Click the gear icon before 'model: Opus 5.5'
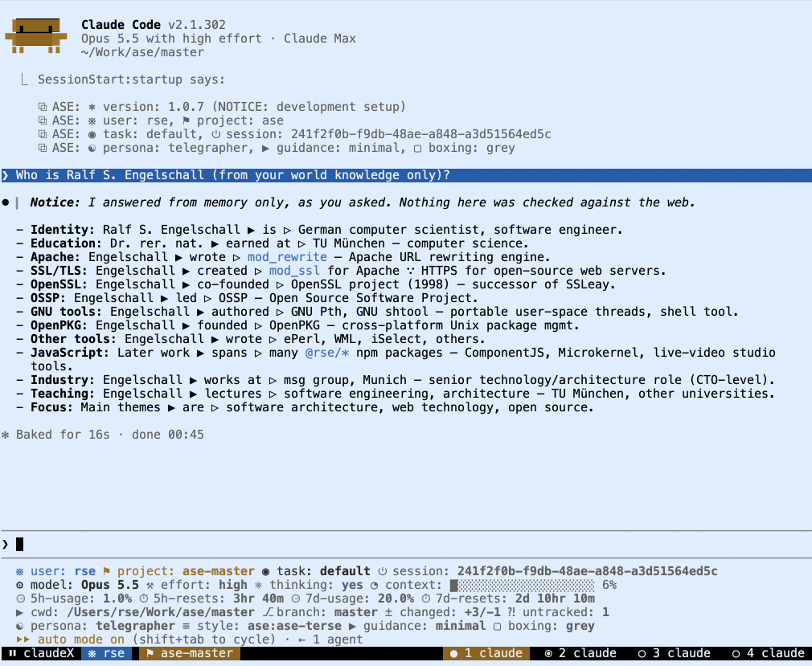This screenshot has width=812, height=666. click(x=19, y=586)
